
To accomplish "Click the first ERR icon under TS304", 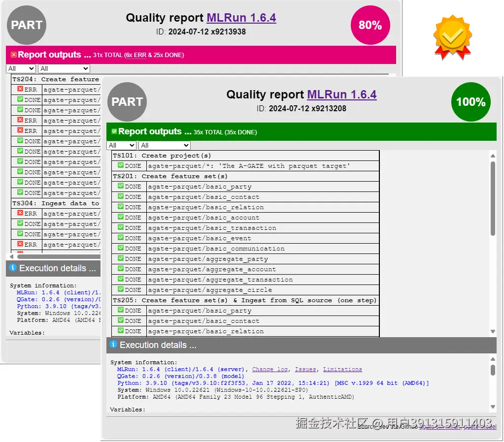I will 20,213.
